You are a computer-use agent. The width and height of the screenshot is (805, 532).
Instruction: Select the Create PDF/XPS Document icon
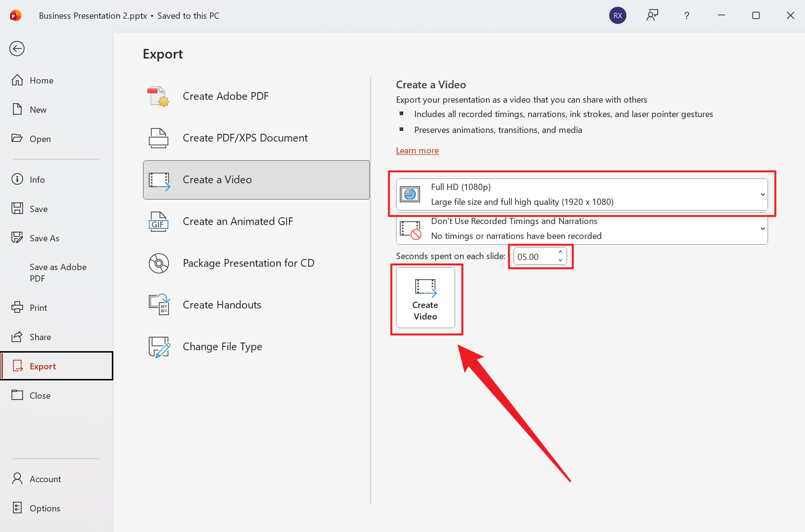pyautogui.click(x=158, y=138)
